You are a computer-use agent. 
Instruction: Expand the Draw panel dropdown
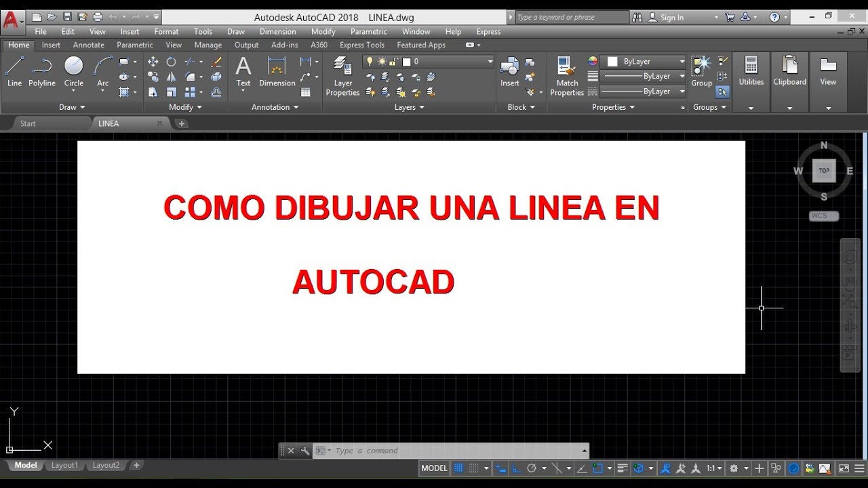coord(73,107)
